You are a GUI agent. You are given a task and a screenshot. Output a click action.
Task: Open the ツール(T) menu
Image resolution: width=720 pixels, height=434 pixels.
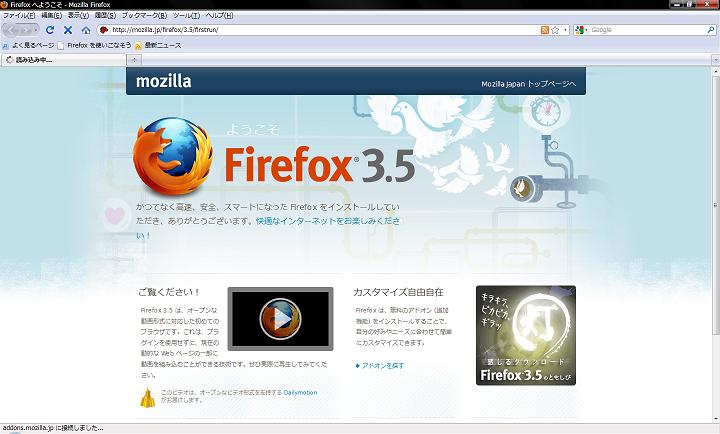pyautogui.click(x=186, y=15)
